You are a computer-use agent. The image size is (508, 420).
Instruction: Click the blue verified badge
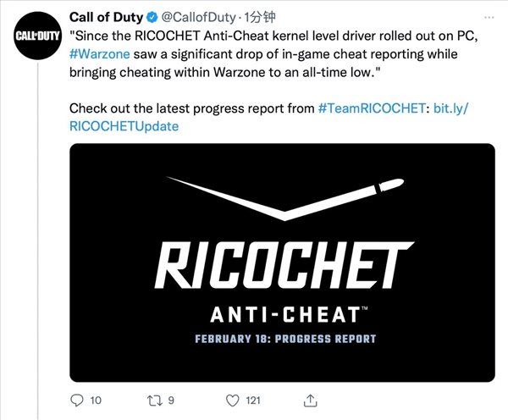(x=152, y=18)
